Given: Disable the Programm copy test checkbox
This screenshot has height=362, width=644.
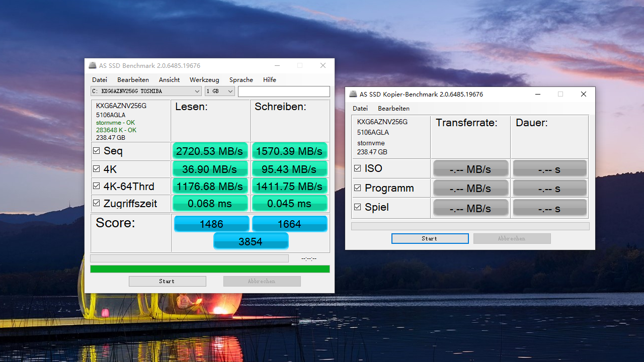Looking at the screenshot, I should [x=357, y=188].
